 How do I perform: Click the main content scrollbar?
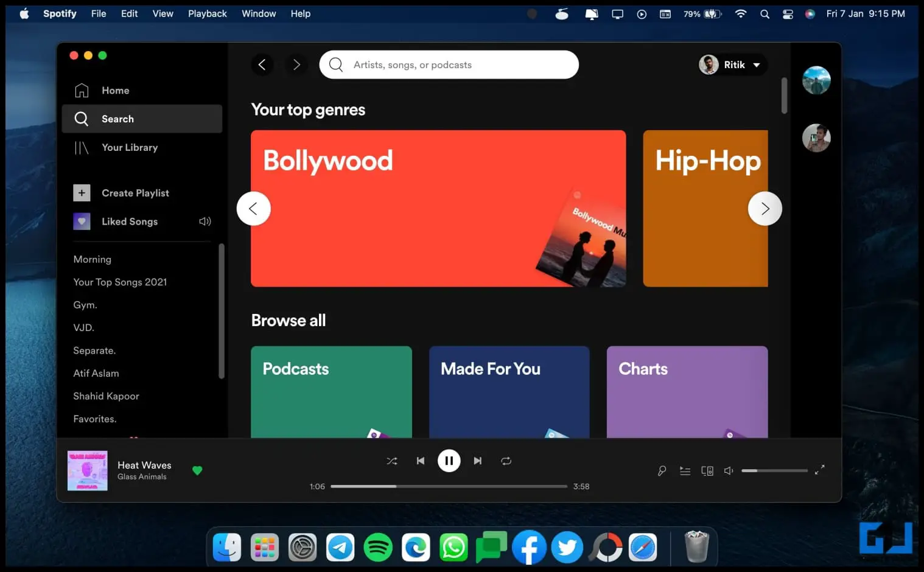(784, 96)
